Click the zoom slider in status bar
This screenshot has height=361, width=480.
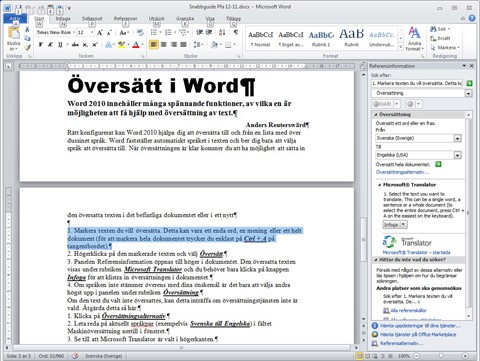click(441, 356)
